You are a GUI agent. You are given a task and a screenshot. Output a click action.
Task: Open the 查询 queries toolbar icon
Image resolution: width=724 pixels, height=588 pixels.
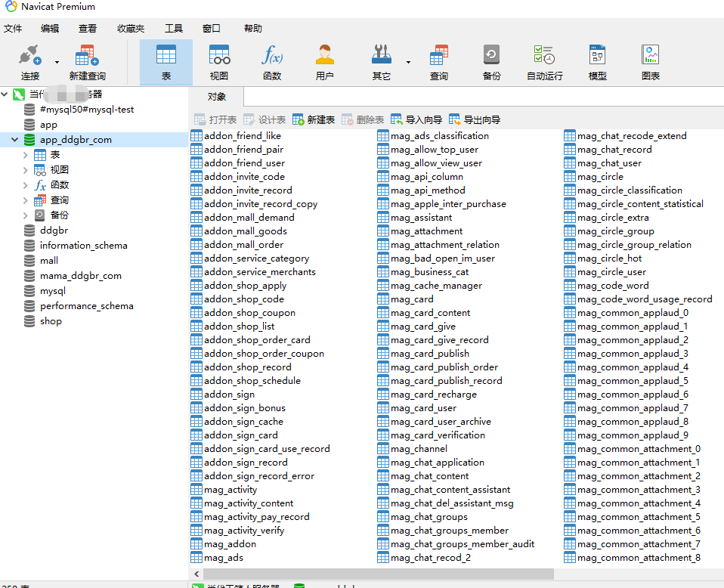(438, 63)
